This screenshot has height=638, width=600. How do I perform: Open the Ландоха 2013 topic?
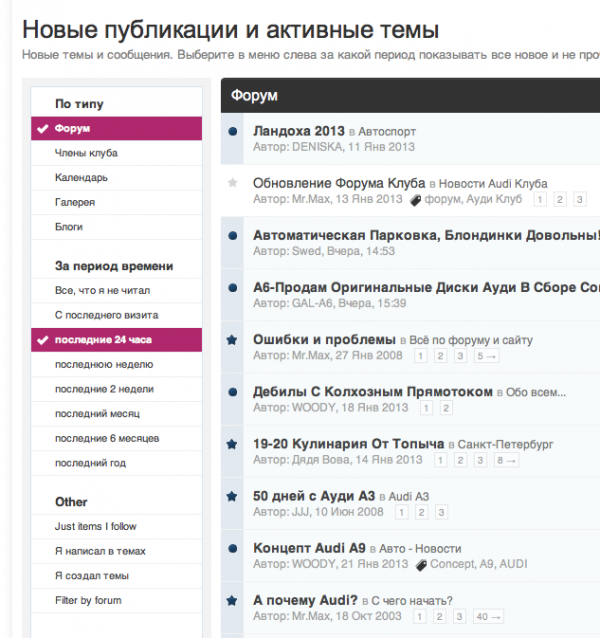[x=299, y=131]
